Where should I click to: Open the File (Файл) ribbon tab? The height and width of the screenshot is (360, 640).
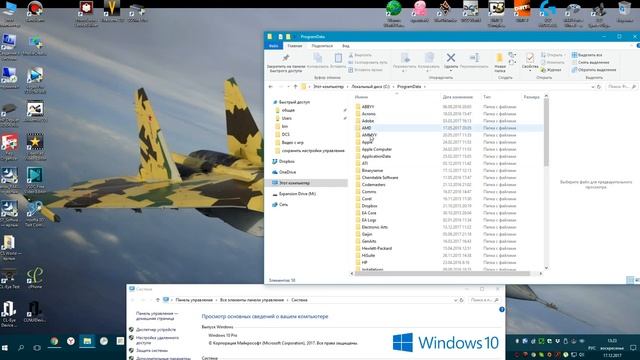click(x=273, y=46)
